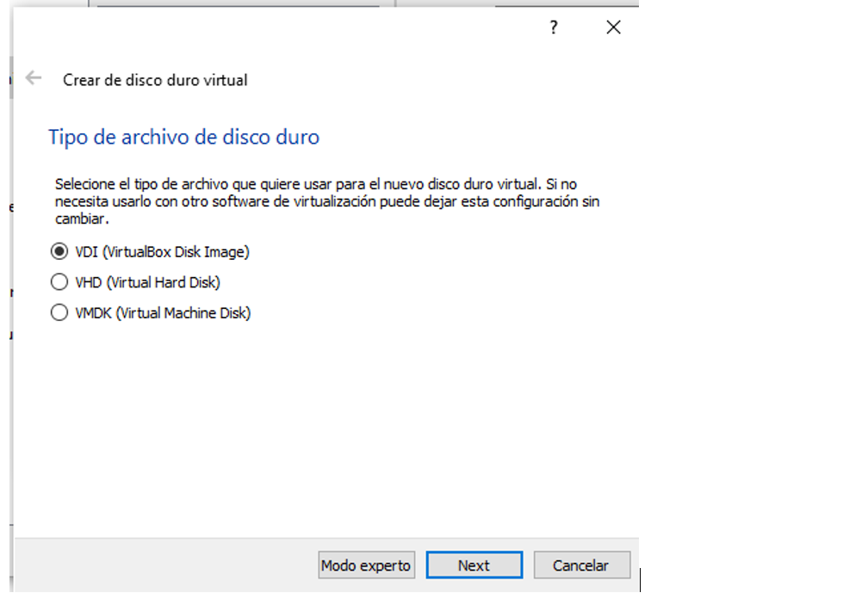Click the heading Tipo de archivo de disco duro
The height and width of the screenshot is (599, 868).
tap(183, 137)
